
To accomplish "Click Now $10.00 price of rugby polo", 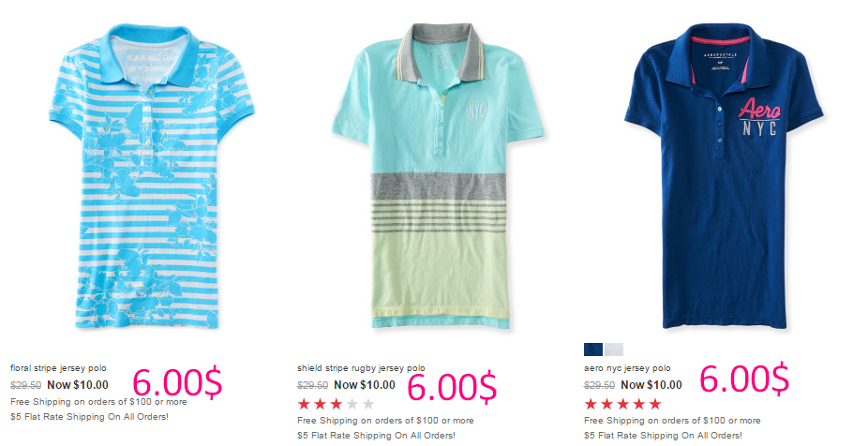I will point(365,384).
